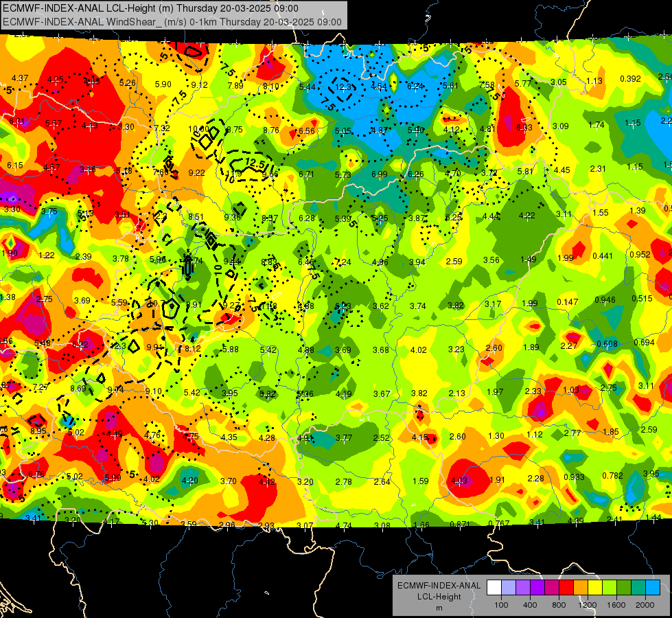Click the shear value '6.99'
Viewport: 672px width, 618px height.
click(380, 174)
